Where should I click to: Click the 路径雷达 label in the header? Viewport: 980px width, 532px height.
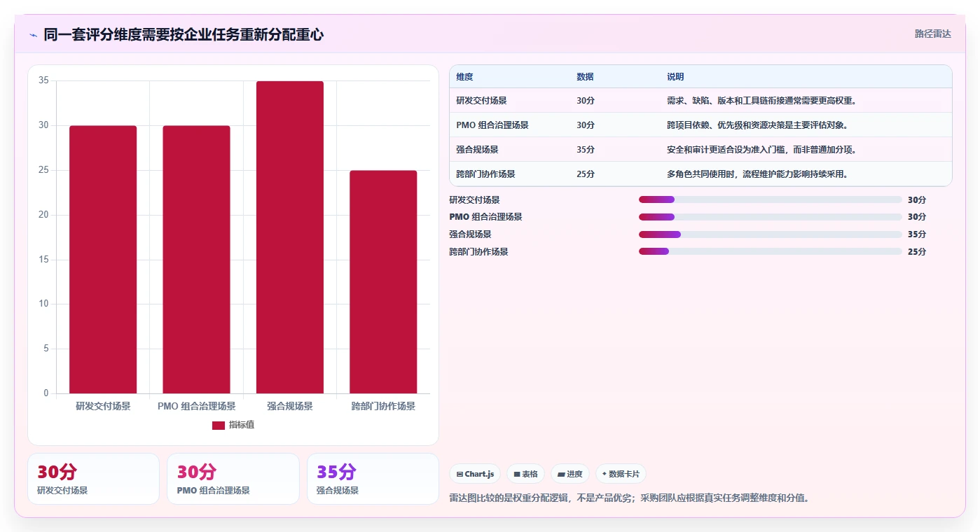pyautogui.click(x=932, y=34)
